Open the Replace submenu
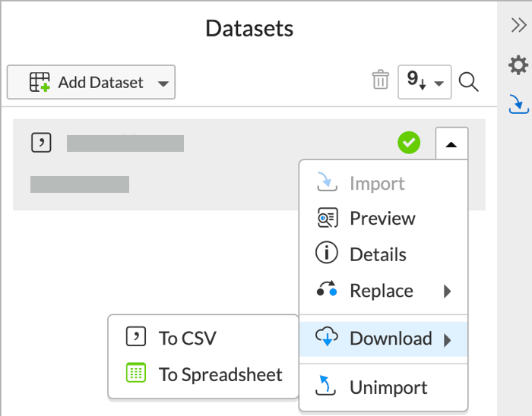The height and width of the screenshot is (416, 532). click(383, 291)
